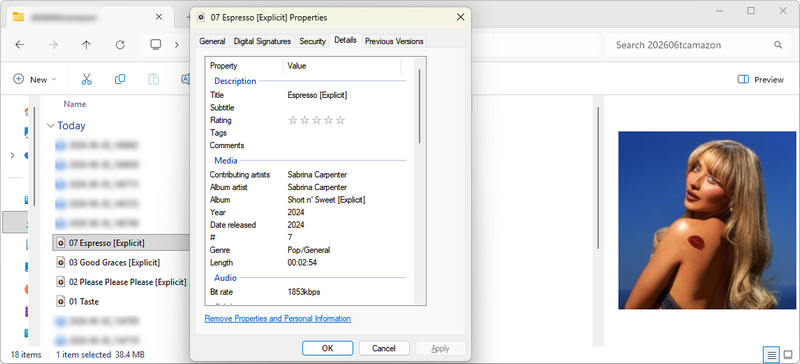Viewport: 800px width, 364px height.
Task: Click the Contributing artists value Sabrina Carpenter
Action: point(317,175)
